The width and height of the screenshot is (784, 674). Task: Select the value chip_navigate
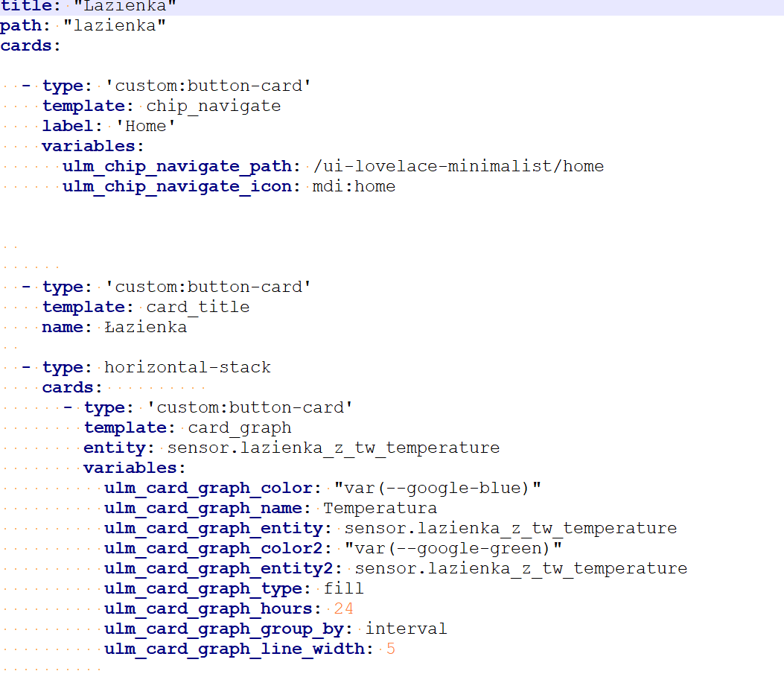(214, 106)
